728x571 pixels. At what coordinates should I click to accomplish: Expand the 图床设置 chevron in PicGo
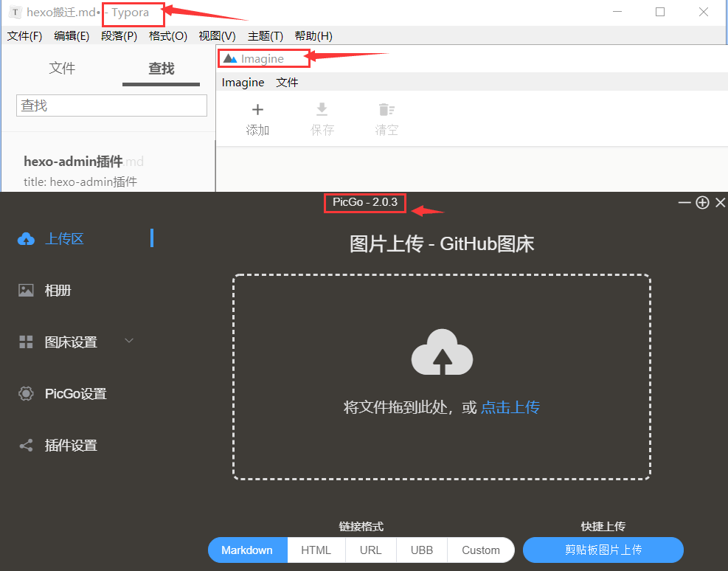pos(129,341)
